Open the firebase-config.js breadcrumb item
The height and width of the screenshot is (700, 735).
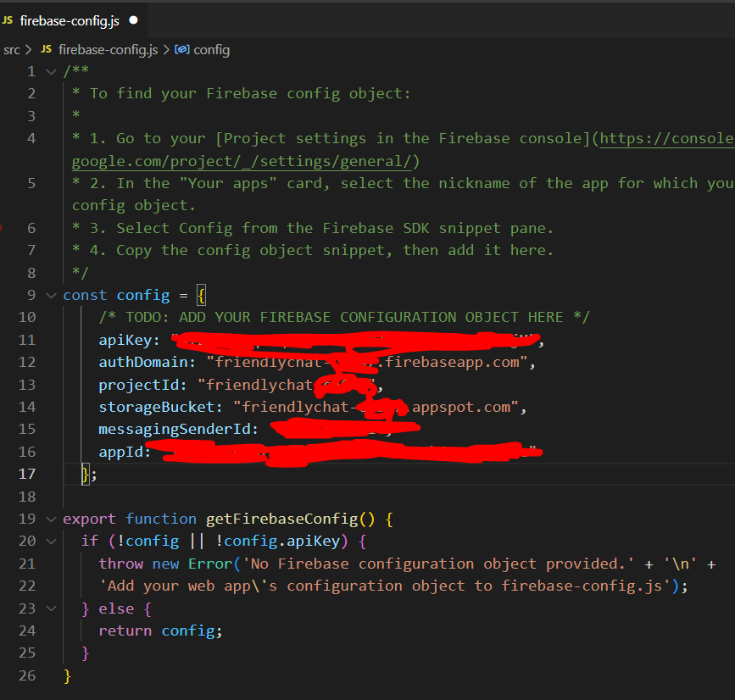[x=108, y=50]
